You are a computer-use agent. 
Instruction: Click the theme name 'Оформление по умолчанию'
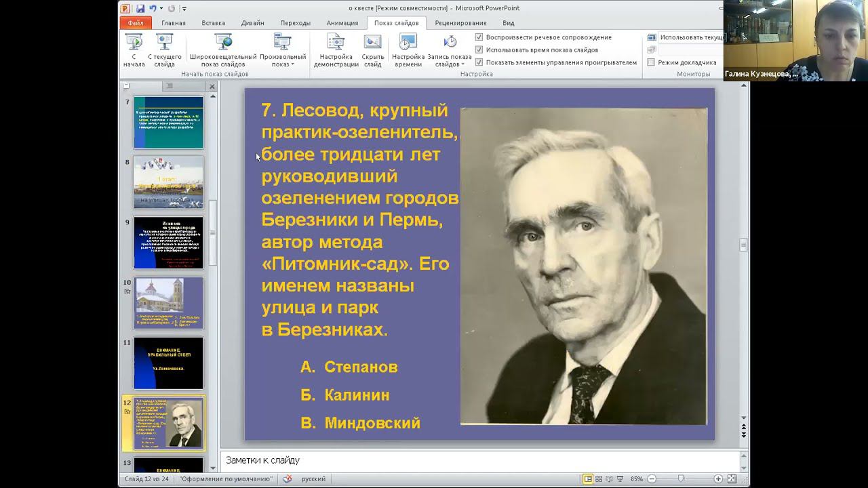tap(226, 479)
